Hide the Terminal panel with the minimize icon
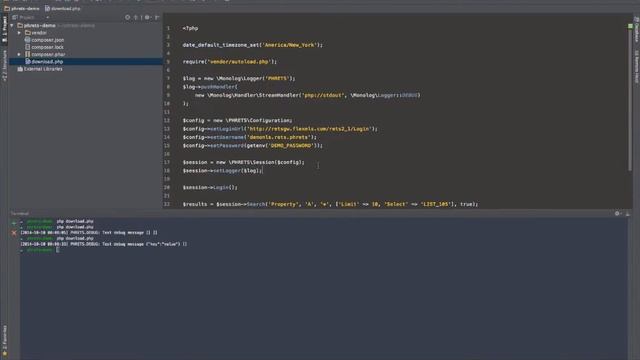Image resolution: width=640 pixels, height=360 pixels. click(x=628, y=213)
